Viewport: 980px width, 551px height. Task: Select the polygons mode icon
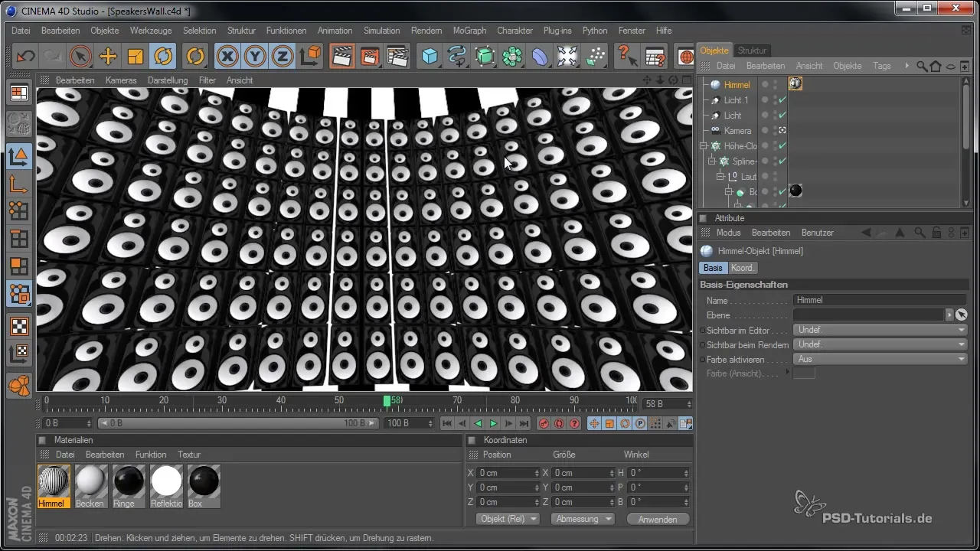19,266
